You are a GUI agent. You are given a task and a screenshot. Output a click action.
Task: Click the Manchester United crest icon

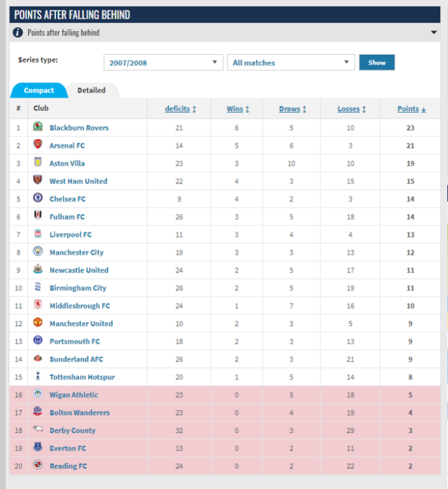(x=38, y=323)
